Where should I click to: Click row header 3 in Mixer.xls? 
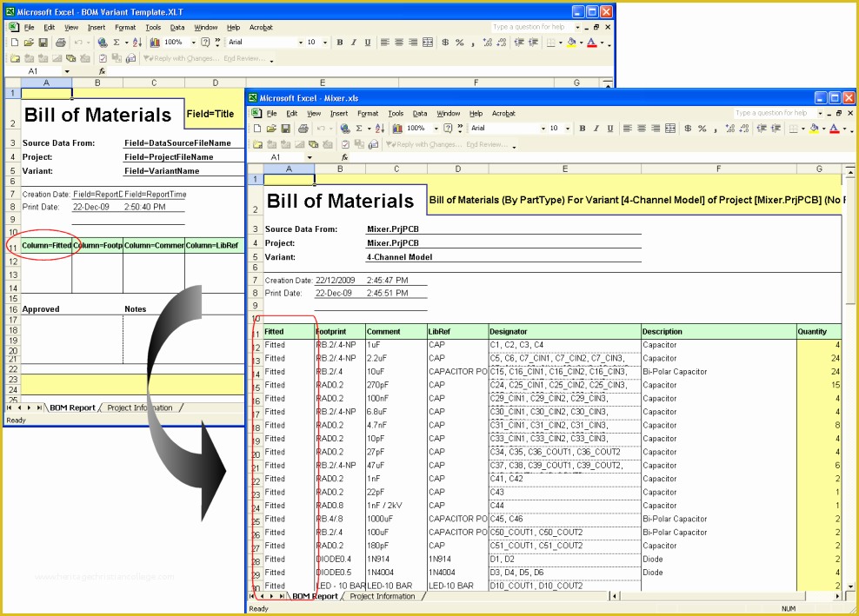[256, 229]
